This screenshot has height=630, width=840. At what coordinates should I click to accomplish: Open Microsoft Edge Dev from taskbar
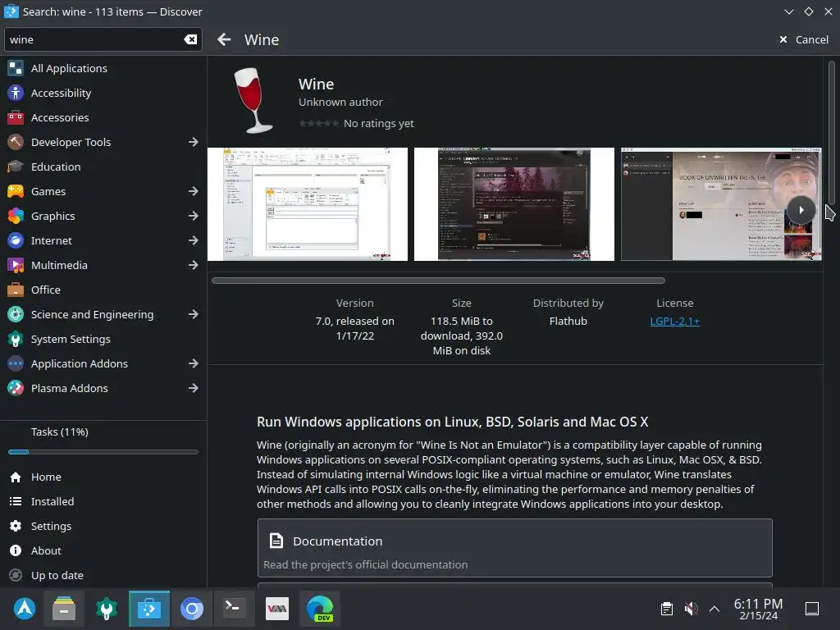[x=320, y=609]
